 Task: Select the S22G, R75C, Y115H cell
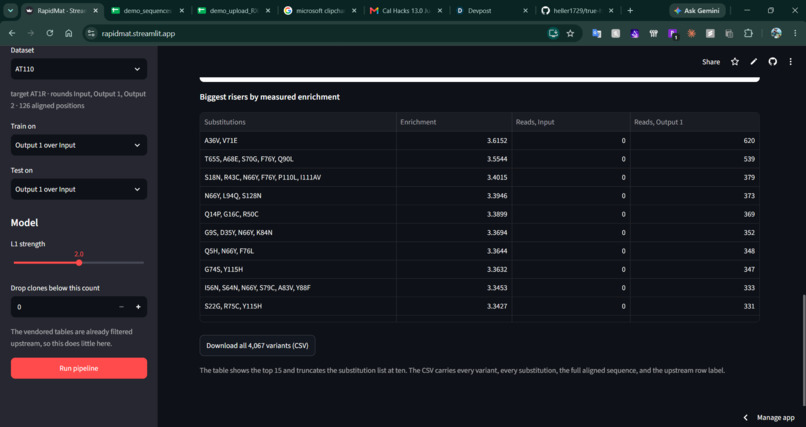click(298, 306)
